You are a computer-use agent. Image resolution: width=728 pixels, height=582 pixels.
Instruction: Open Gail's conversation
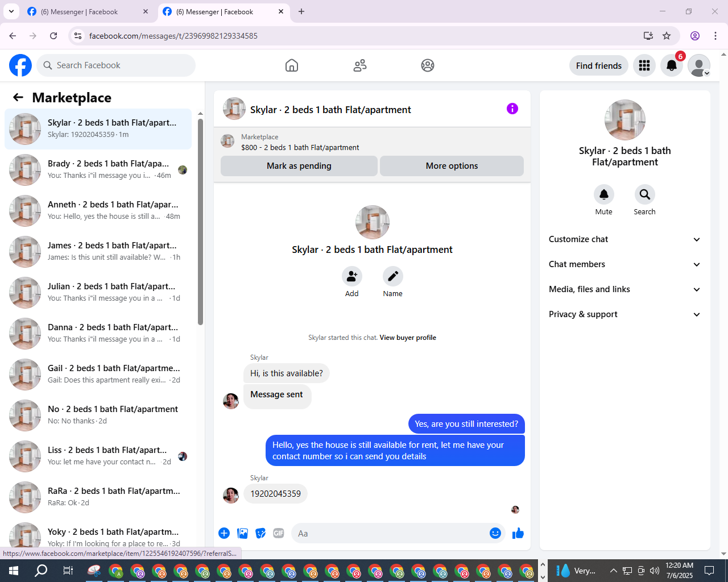click(98, 375)
